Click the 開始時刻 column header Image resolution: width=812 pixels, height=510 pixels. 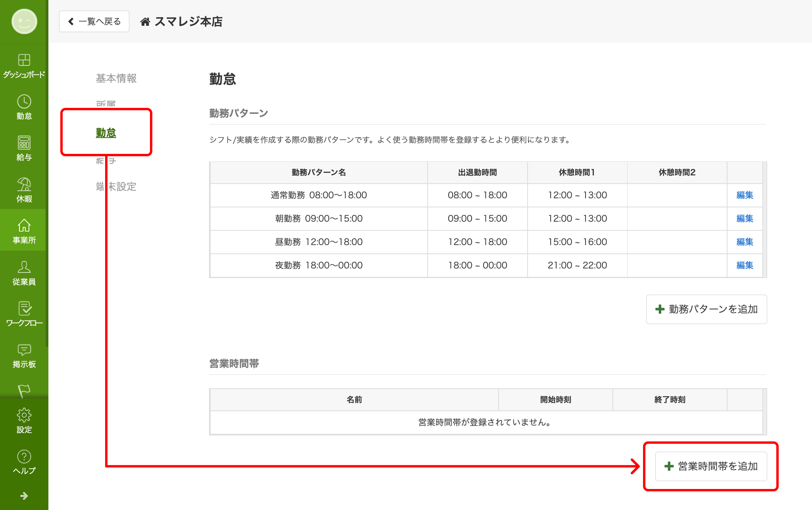coord(556,400)
